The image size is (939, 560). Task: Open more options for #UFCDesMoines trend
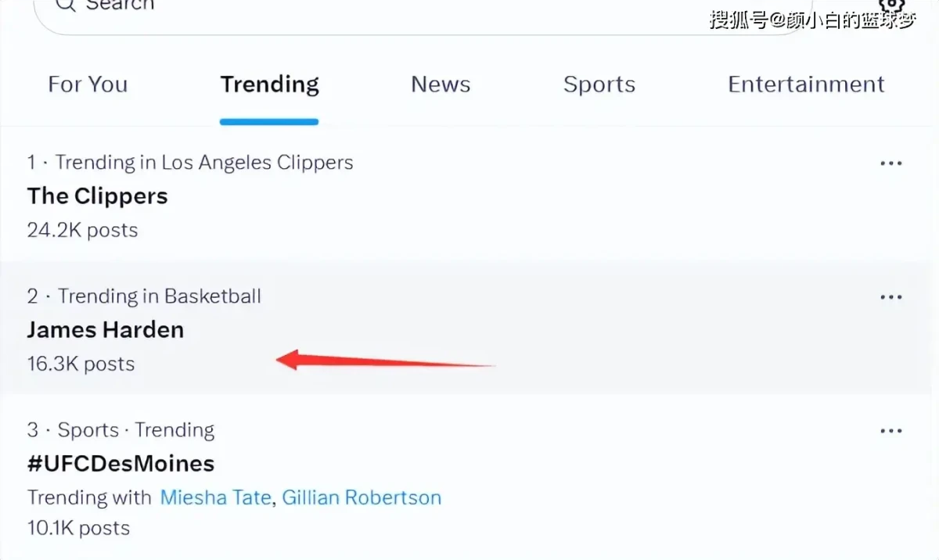click(891, 431)
